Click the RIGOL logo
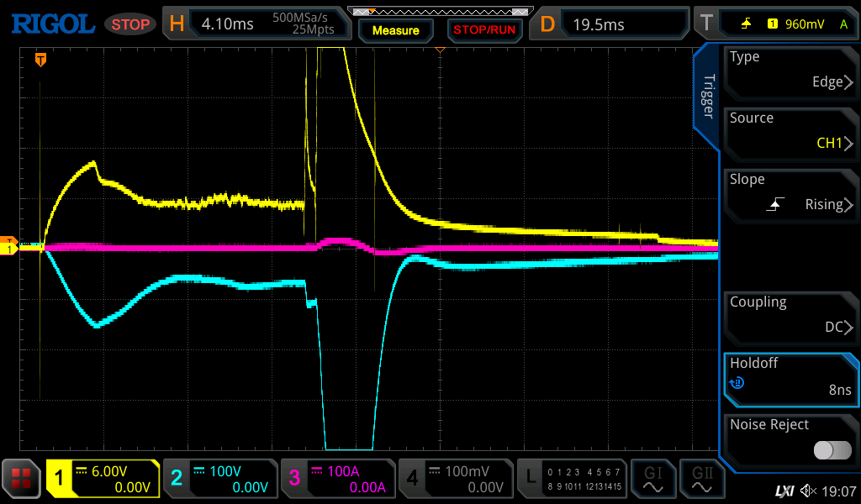Viewport: 861px width, 504px height. point(52,24)
